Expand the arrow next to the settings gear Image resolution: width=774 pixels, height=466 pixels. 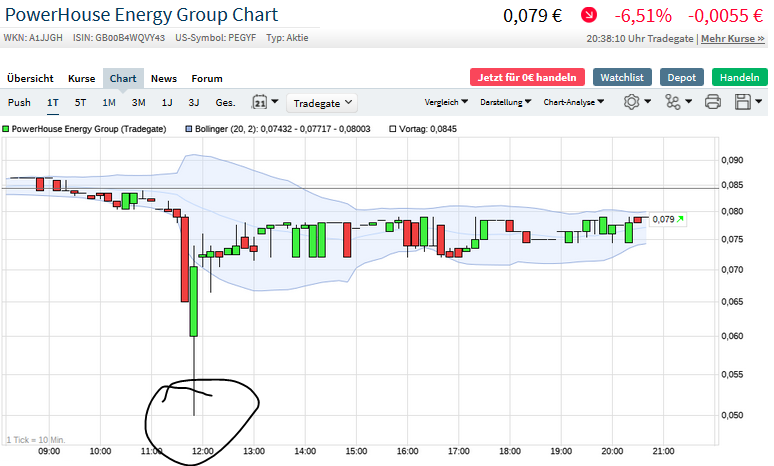tap(648, 102)
